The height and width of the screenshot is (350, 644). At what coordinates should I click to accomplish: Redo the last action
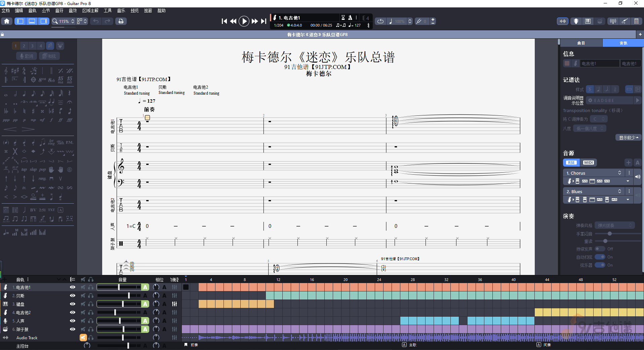[108, 21]
